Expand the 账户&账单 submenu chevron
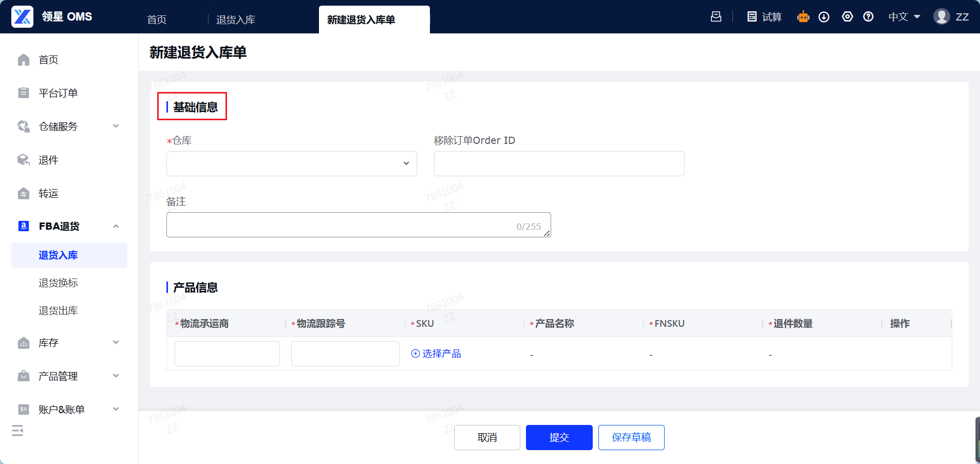The width and height of the screenshot is (980, 464). (116, 410)
